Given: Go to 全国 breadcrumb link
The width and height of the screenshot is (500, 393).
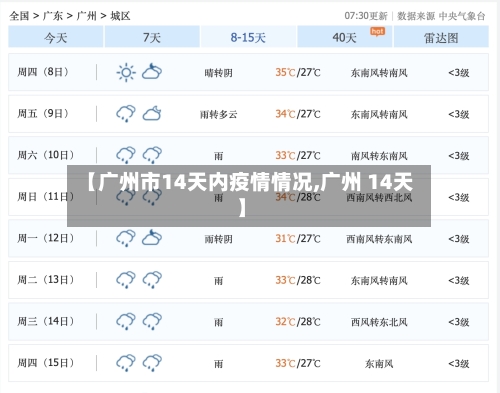Looking at the screenshot, I should (x=19, y=16).
